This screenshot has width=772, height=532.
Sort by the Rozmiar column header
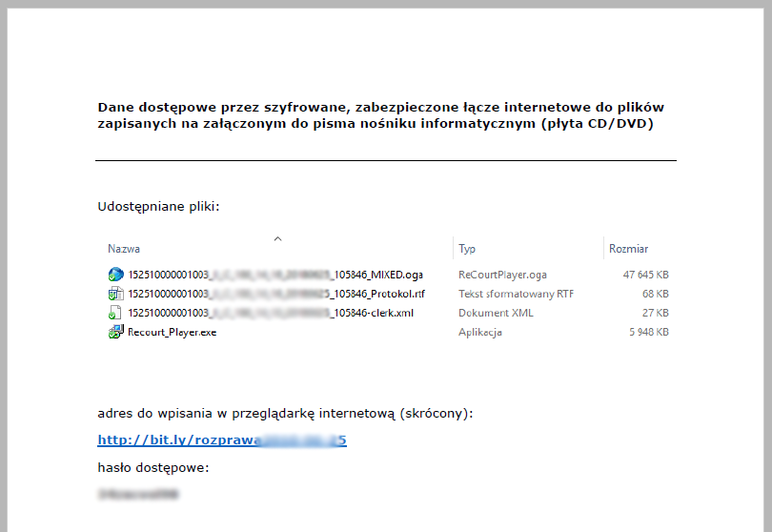pos(628,249)
